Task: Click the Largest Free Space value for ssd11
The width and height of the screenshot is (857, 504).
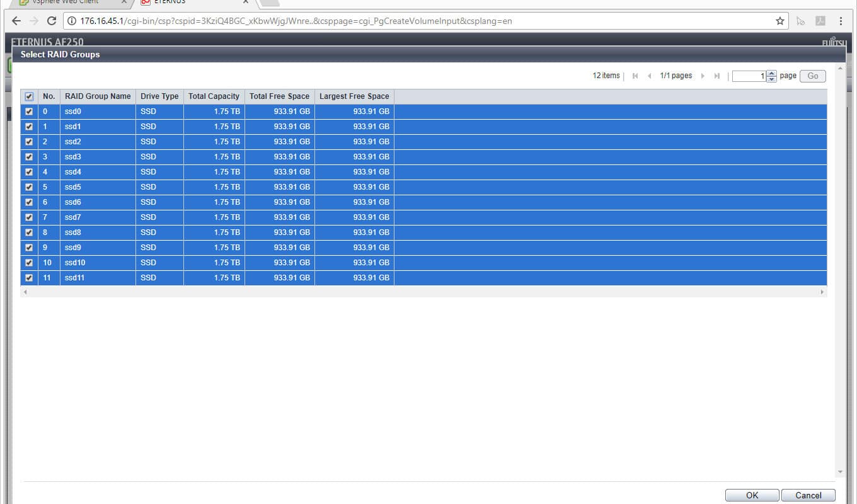Action: coord(371,278)
